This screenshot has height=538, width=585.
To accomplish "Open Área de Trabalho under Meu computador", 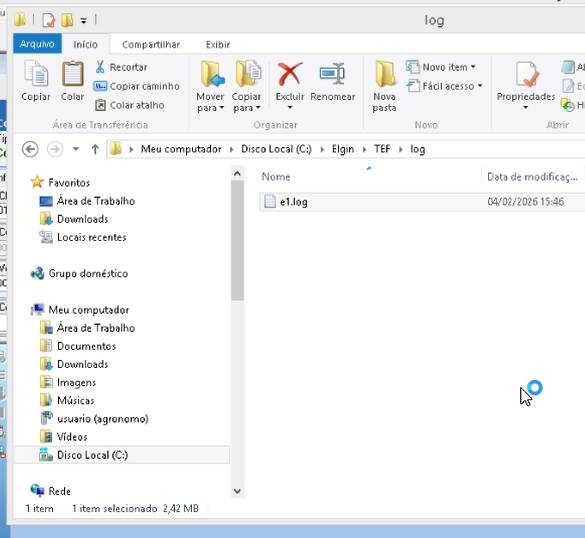I will tap(96, 328).
